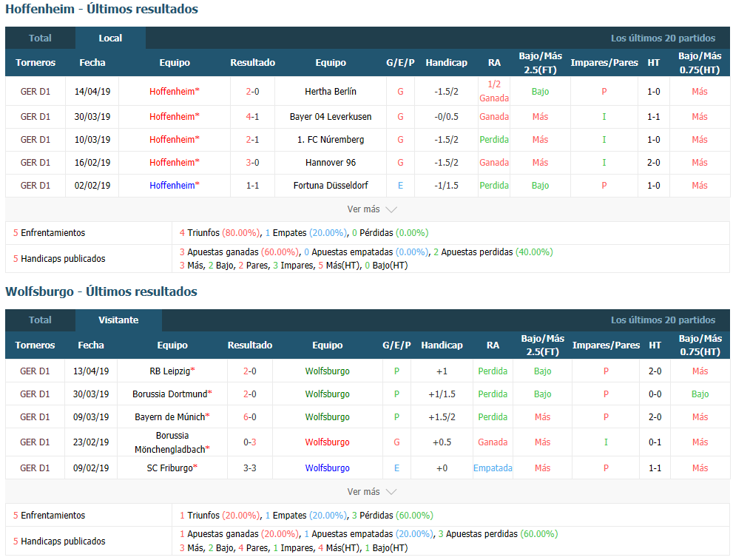Click the green Bajo(HT) cell for Borussia Dortmund
733x560 pixels.
pos(700,394)
